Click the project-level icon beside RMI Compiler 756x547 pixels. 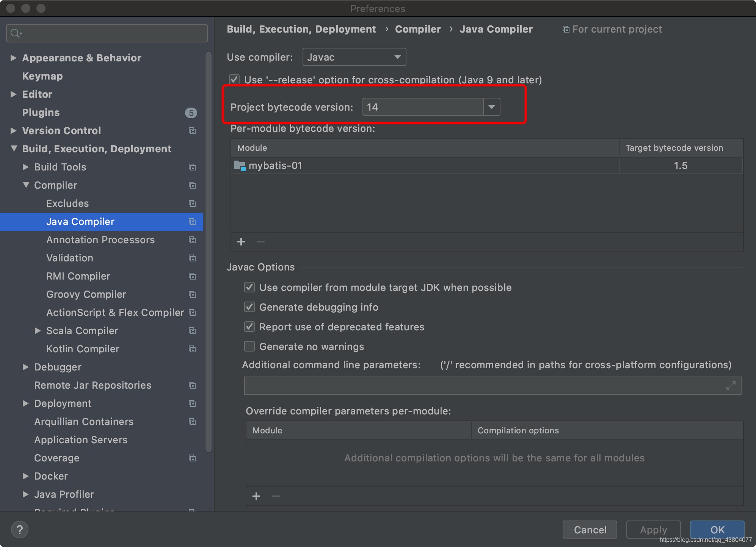pyautogui.click(x=192, y=276)
